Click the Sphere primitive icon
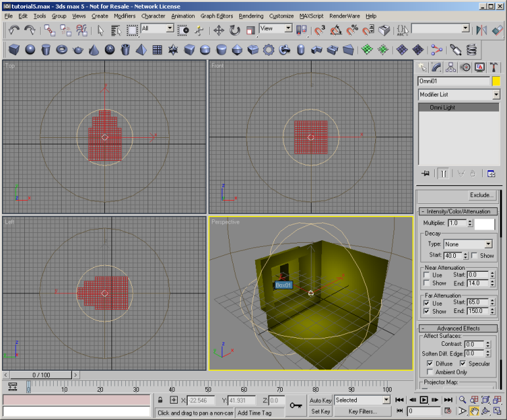 [x=30, y=50]
